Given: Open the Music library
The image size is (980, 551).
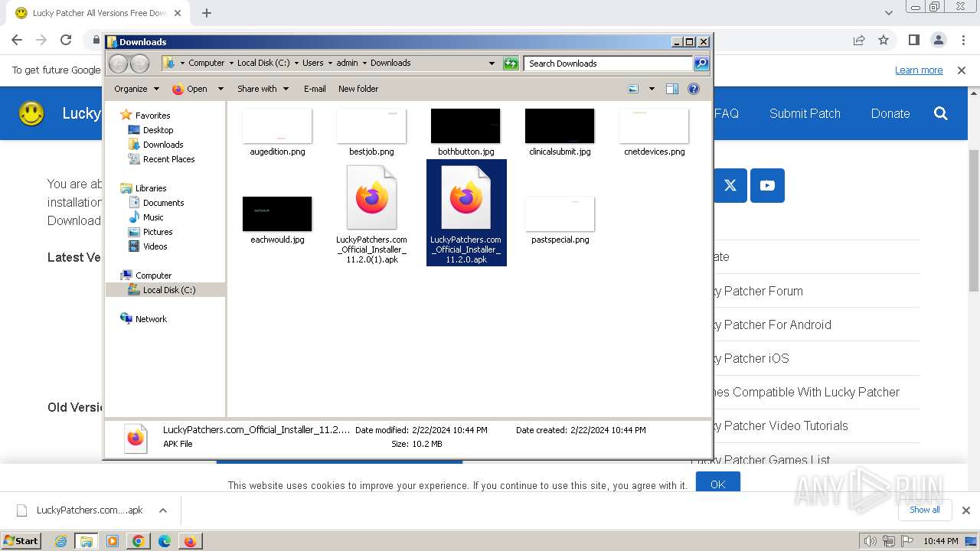Looking at the screenshot, I should 153,217.
